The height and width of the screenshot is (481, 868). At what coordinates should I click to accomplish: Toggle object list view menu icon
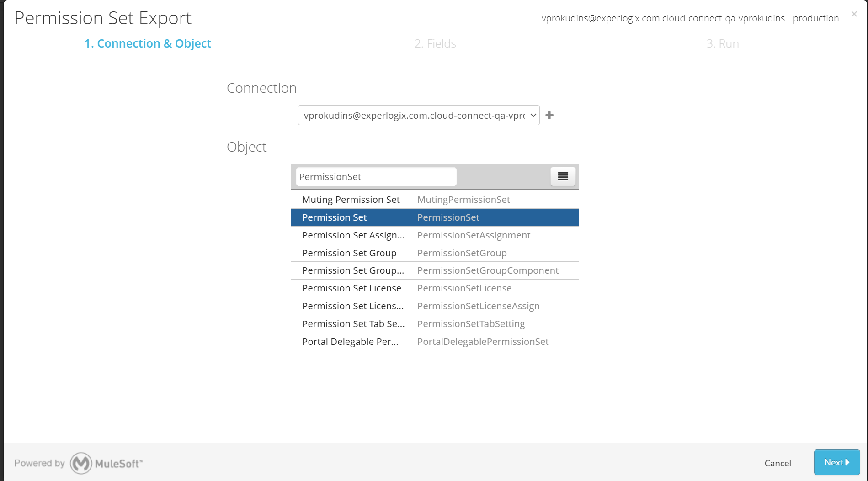tap(563, 176)
